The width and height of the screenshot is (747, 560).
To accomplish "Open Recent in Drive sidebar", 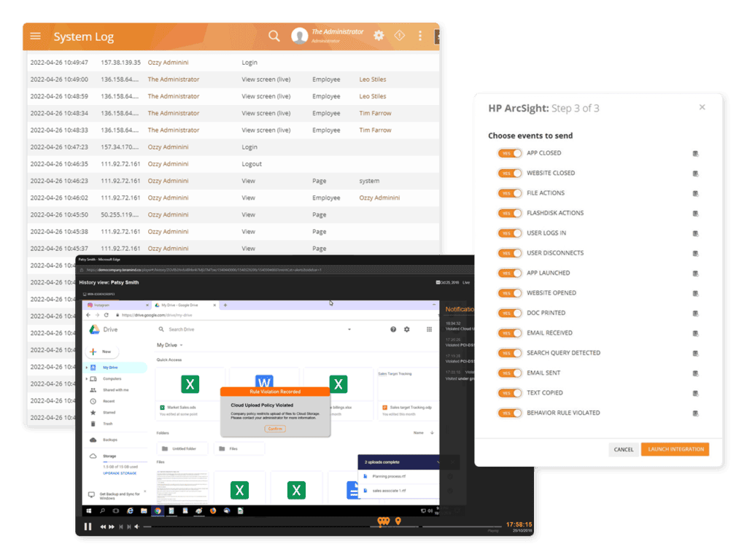I will (109, 402).
